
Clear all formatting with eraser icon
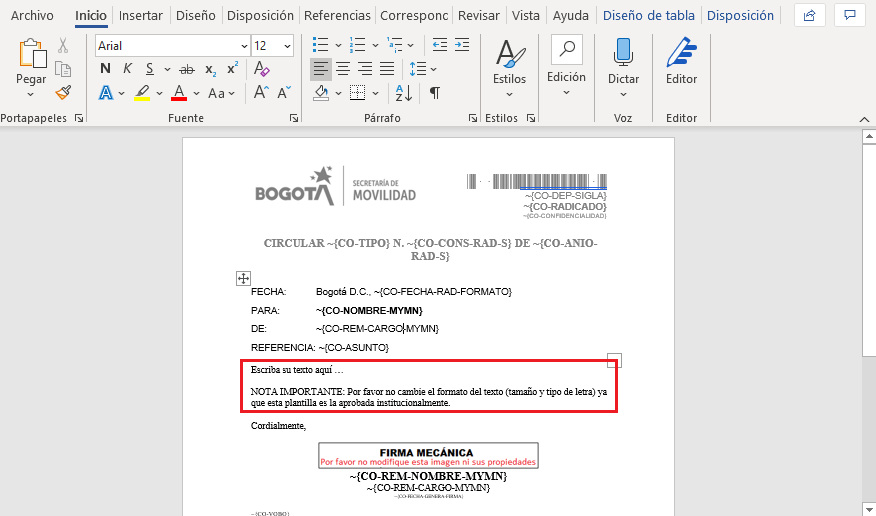(262, 69)
